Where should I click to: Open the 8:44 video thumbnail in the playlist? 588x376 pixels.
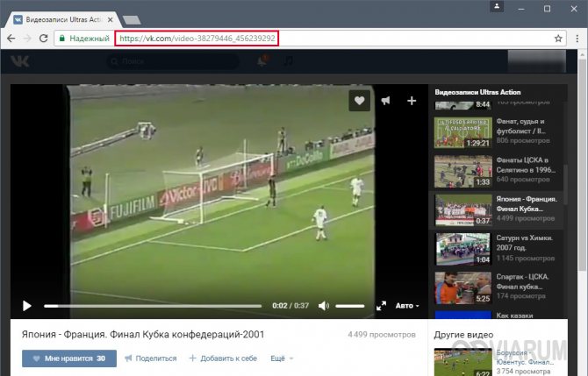463,105
